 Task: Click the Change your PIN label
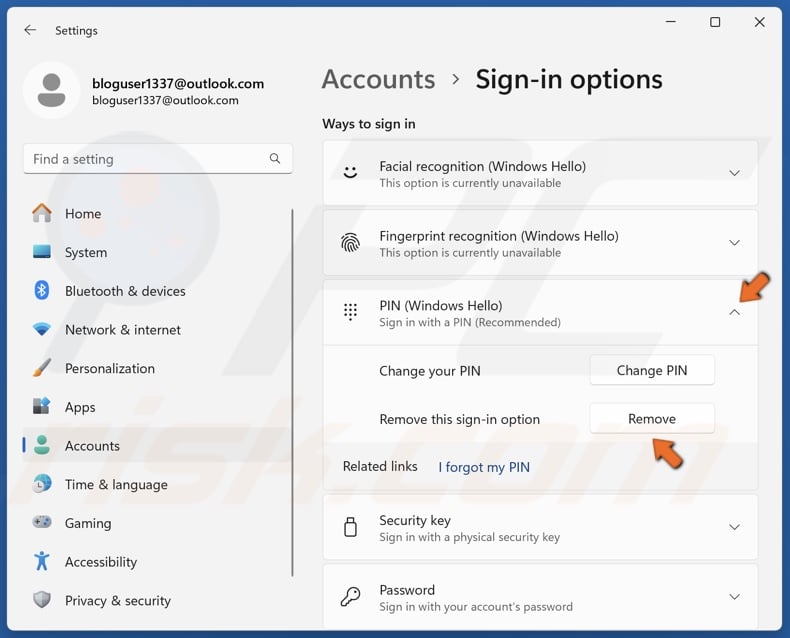[430, 371]
